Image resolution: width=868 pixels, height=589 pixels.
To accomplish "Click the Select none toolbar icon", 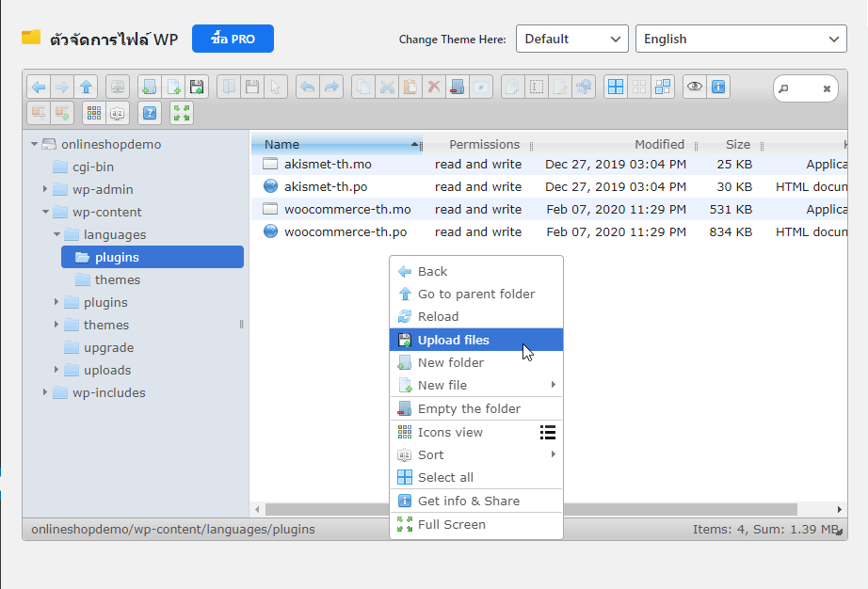I will (x=639, y=87).
